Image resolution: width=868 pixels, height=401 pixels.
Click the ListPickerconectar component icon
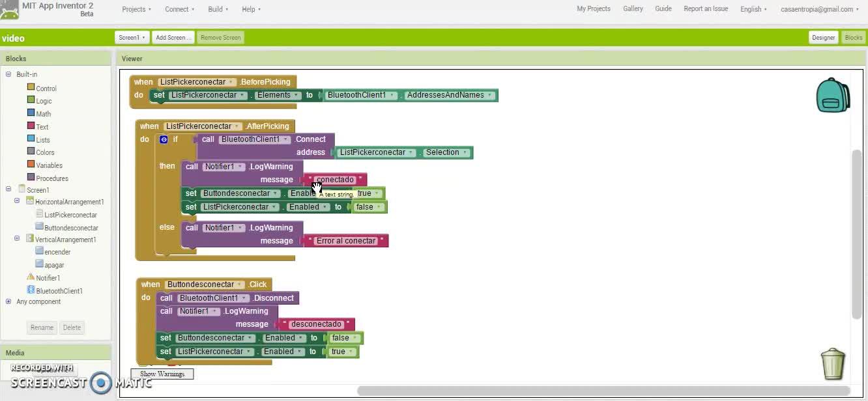pos(39,214)
